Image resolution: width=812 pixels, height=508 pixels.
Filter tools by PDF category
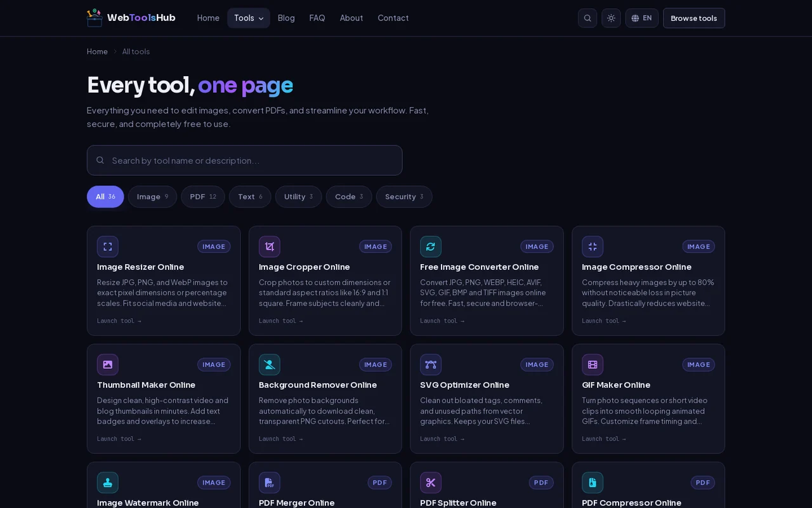[x=203, y=197]
